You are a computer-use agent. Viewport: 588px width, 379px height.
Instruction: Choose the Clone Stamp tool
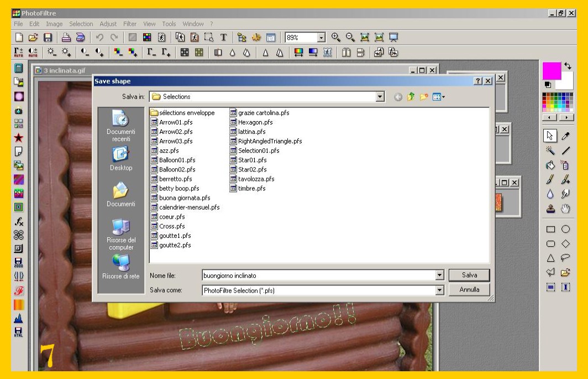550,209
